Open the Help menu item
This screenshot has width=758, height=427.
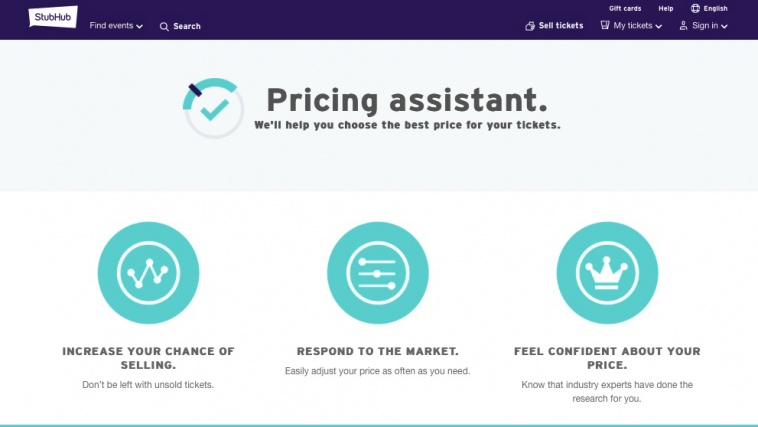[666, 8]
